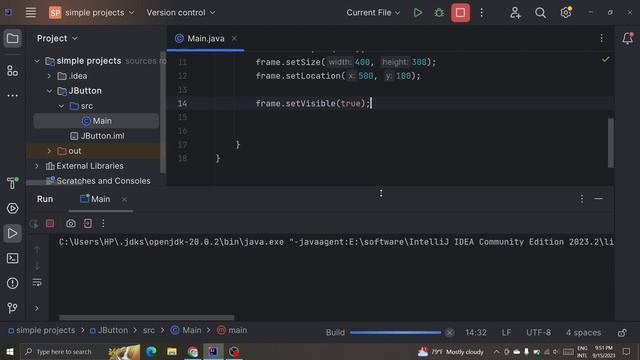Screen dimensions: 640x360
Task: Rerun Main in the Run panel
Action: tap(34, 224)
